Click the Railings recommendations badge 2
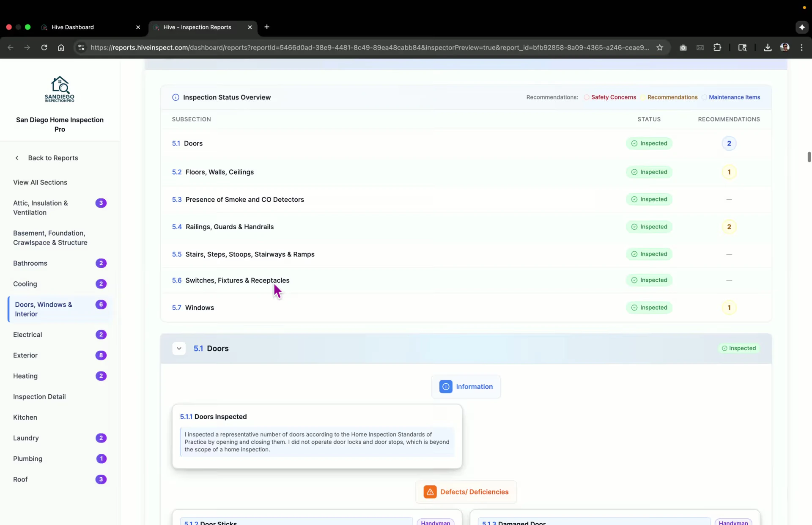812x525 pixels. (729, 227)
